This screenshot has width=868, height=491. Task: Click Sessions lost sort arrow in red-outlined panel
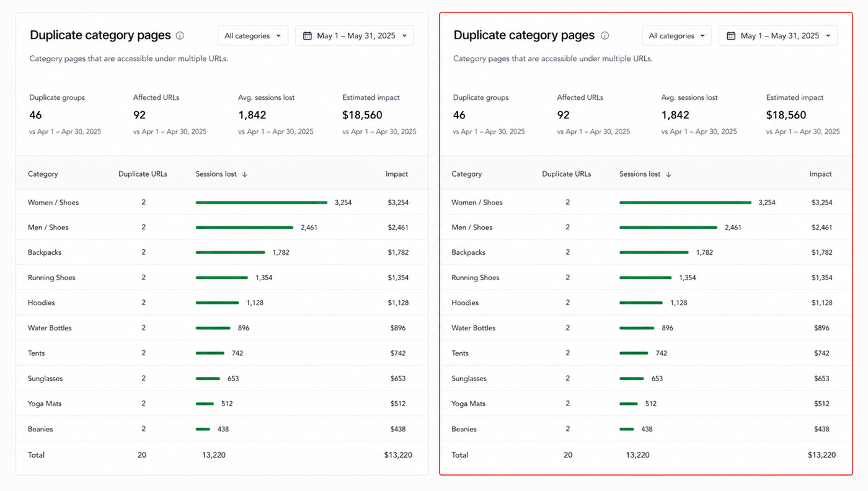(668, 175)
